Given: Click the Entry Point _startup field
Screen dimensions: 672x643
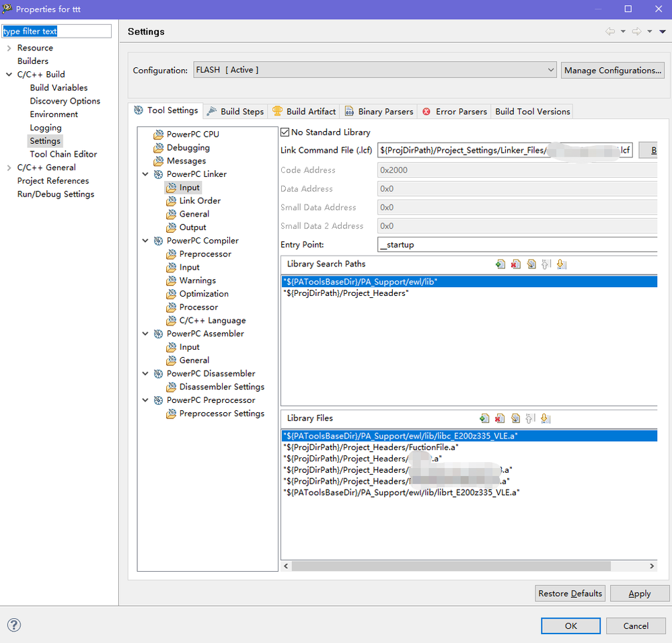Looking at the screenshot, I should coord(517,245).
